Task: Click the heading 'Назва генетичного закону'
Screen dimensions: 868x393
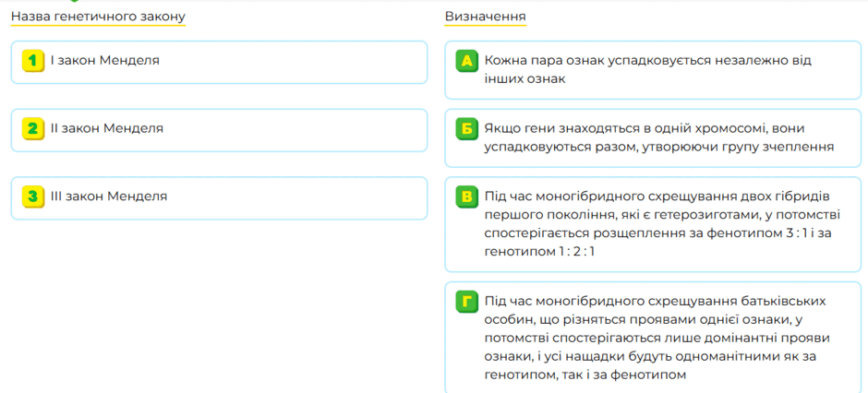Action: pos(98,18)
